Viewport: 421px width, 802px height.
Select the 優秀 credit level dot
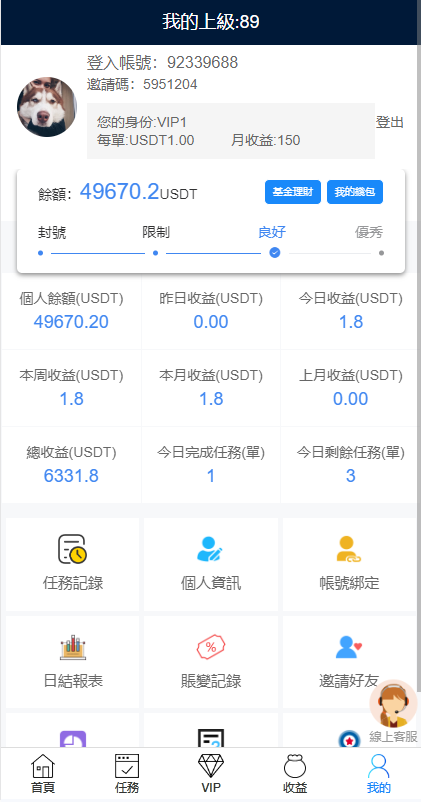pyautogui.click(x=381, y=253)
